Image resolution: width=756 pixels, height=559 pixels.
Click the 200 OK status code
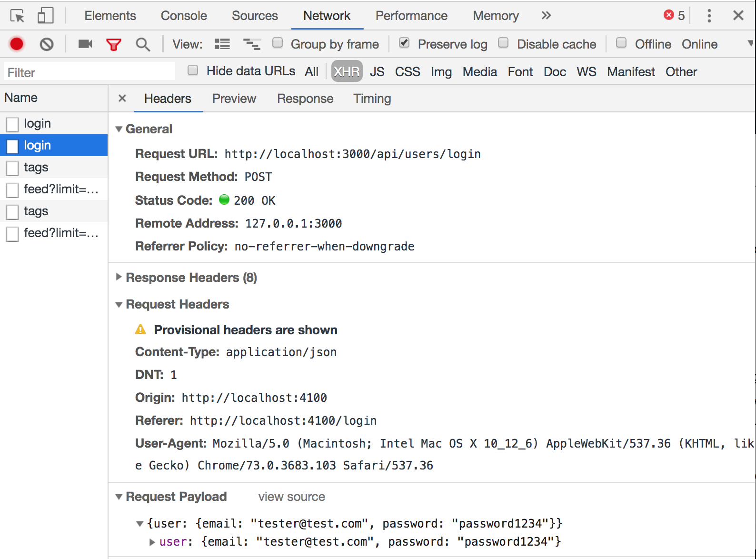coord(254,200)
